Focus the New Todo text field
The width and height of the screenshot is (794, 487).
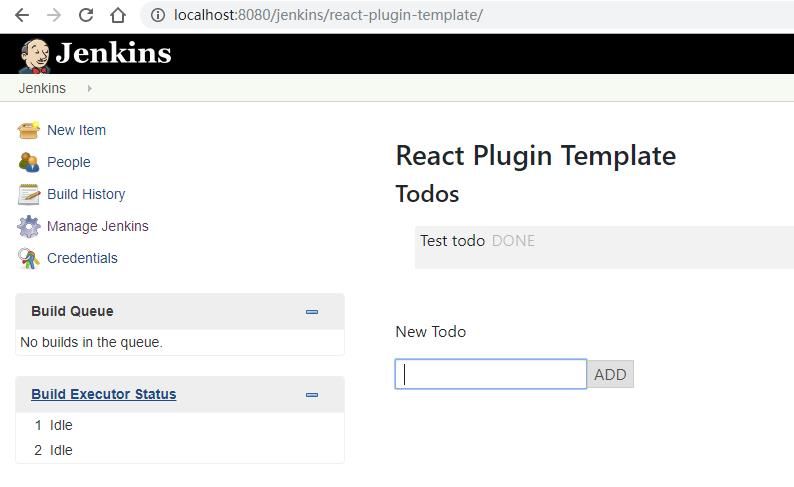[x=490, y=374]
